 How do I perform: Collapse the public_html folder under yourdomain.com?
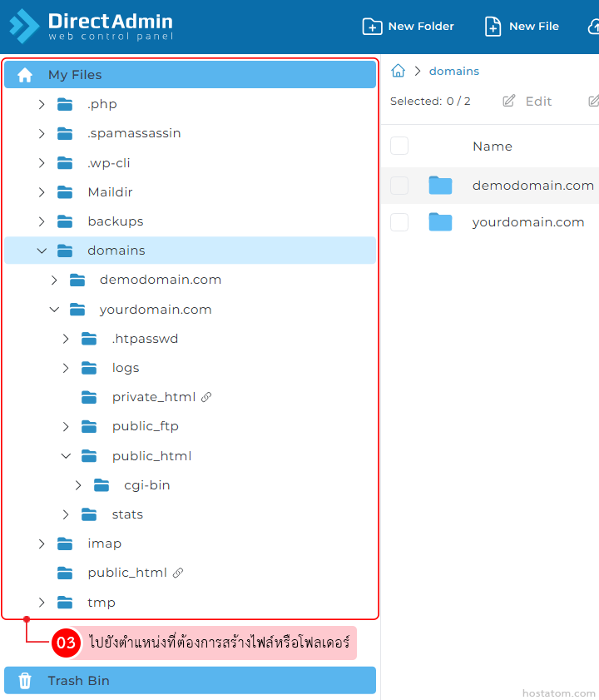tap(67, 456)
